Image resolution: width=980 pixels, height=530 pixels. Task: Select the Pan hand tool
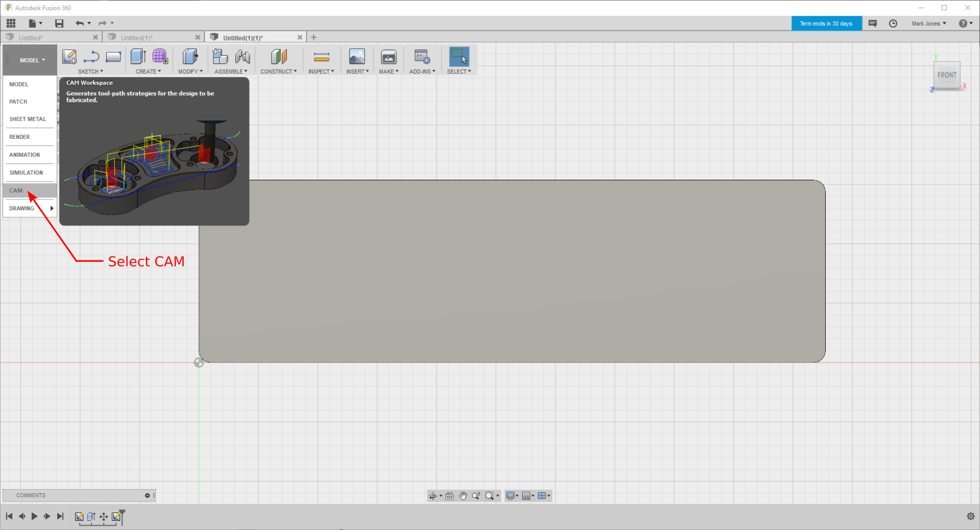pos(463,496)
